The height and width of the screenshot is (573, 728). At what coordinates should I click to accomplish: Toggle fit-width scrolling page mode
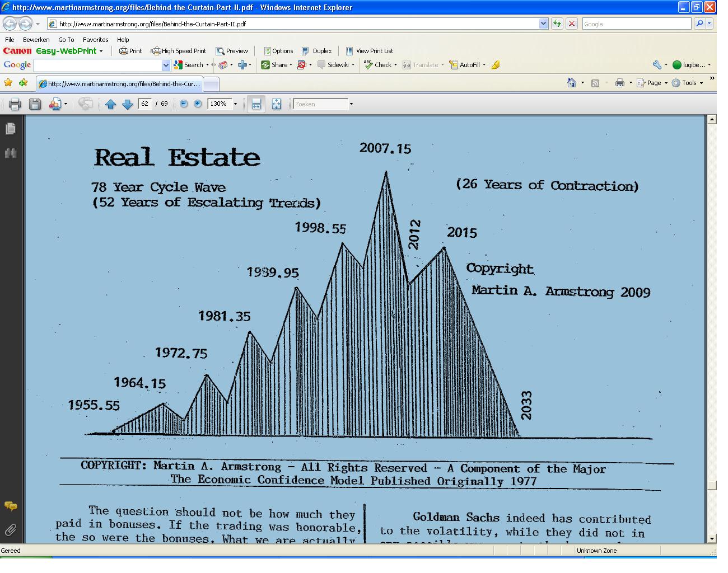256,104
